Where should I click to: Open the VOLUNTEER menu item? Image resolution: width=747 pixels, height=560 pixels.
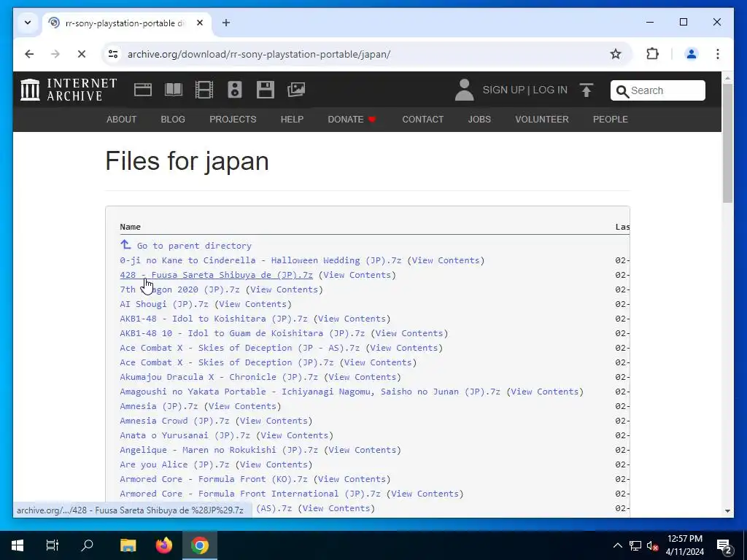click(542, 119)
